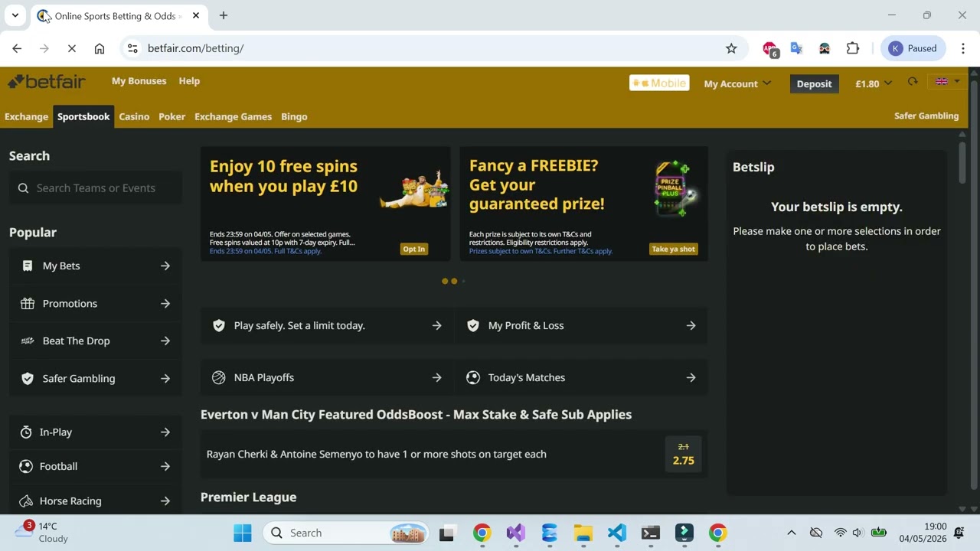Select the Sportsbook tab
980x551 pixels.
coord(83,116)
